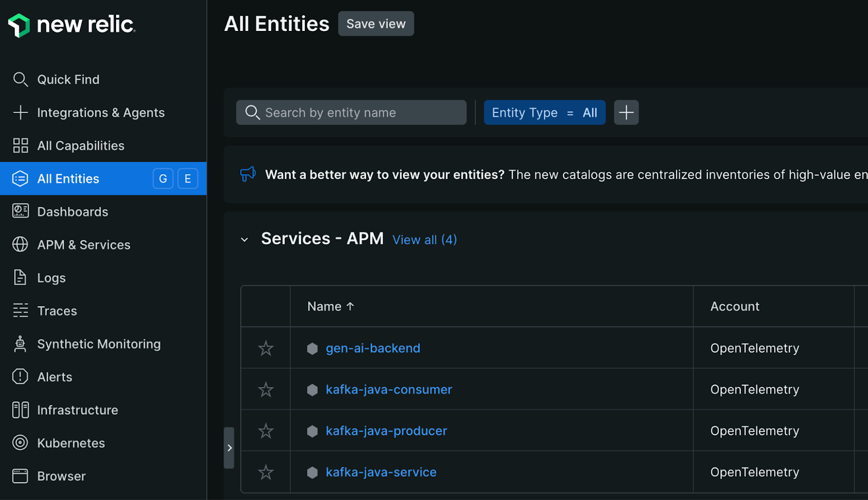Screen dimensions: 868x500
Task: Expand the sidebar using the arrow handle
Action: click(x=229, y=448)
